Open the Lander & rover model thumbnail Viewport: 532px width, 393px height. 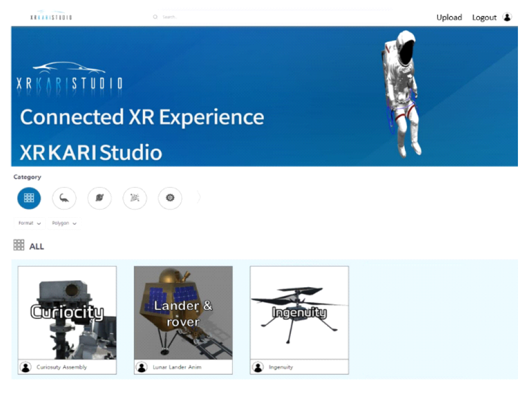pos(183,313)
